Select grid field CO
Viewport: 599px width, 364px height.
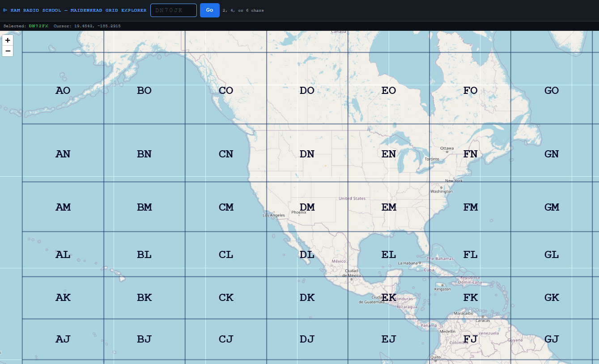click(x=226, y=88)
